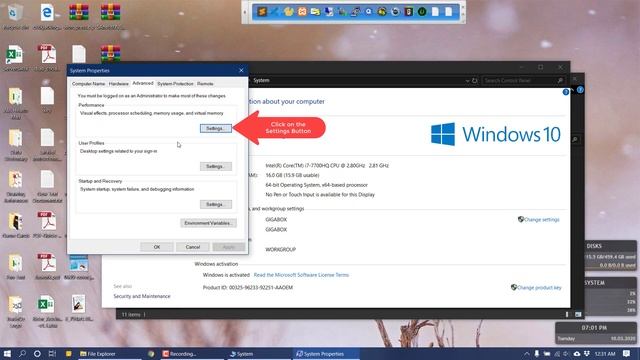This screenshot has height=360, width=640.
Task: Click the large icons view icon in status bar
Action: click(x=578, y=314)
